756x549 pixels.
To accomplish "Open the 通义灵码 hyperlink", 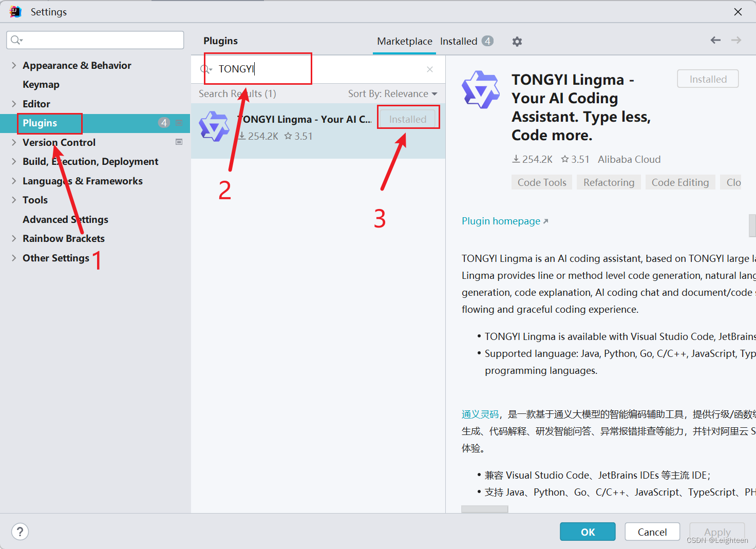I will pos(480,414).
